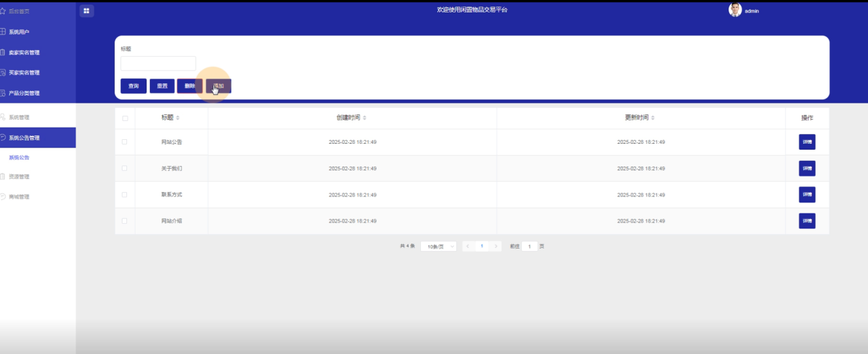This screenshot has height=354, width=868.
Task: Collapse the 系统公告管理 menu
Action: (x=38, y=137)
